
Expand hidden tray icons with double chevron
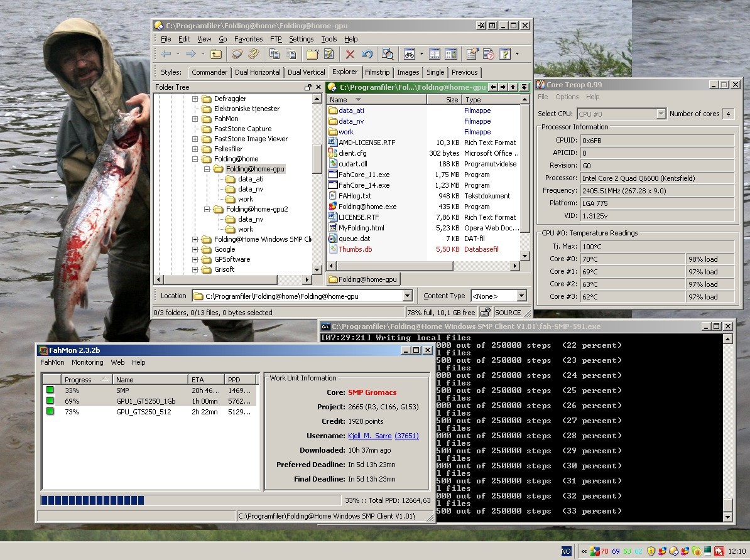pyautogui.click(x=584, y=551)
